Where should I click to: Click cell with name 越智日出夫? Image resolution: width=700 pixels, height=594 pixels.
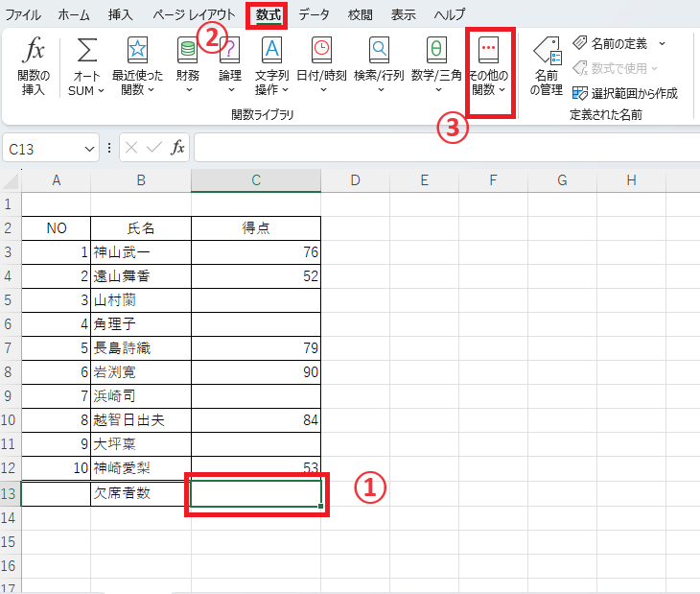pyautogui.click(x=141, y=420)
